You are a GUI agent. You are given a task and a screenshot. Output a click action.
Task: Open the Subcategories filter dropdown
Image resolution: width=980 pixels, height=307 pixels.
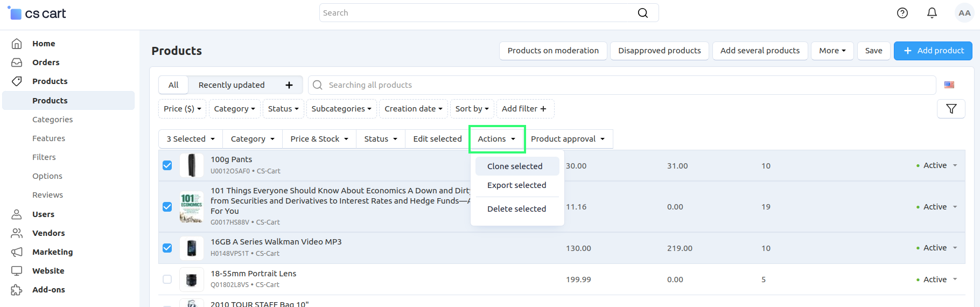click(x=341, y=109)
